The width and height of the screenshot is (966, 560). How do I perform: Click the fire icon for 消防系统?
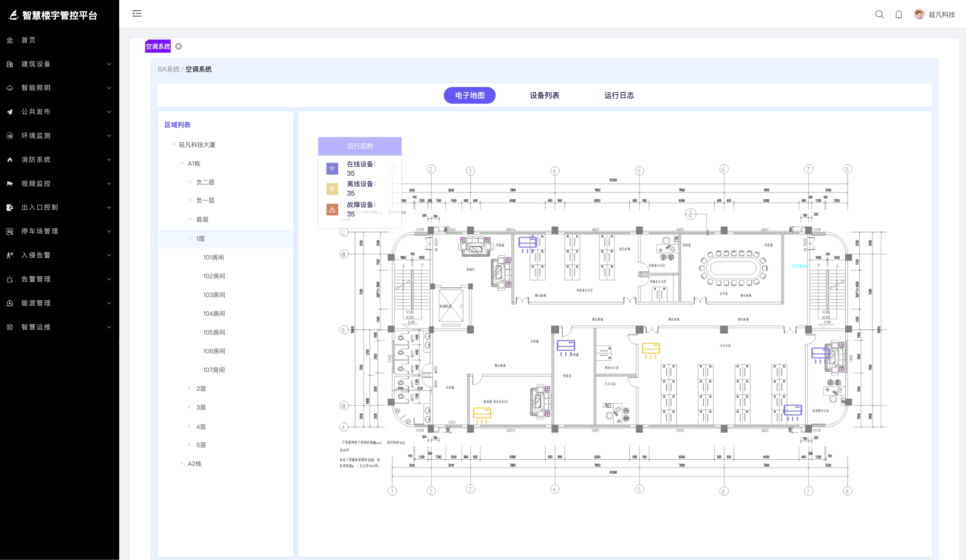pos(10,160)
